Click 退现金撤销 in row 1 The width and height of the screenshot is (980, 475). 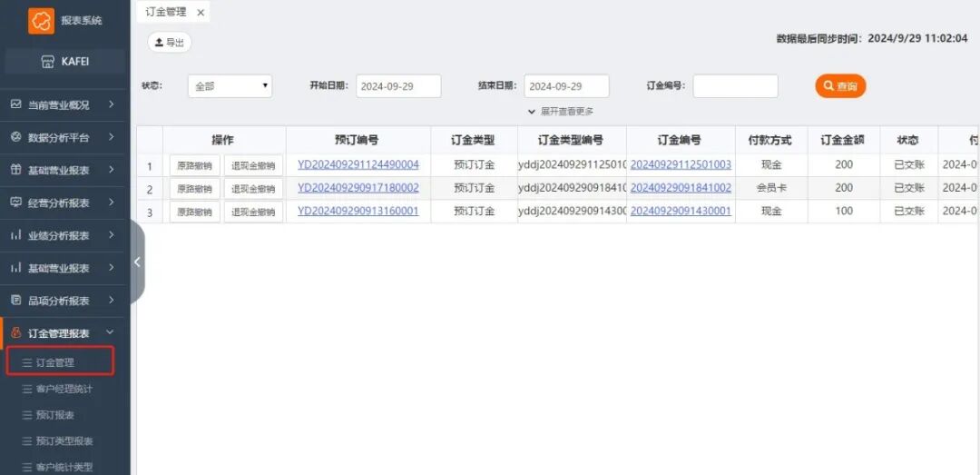254,166
